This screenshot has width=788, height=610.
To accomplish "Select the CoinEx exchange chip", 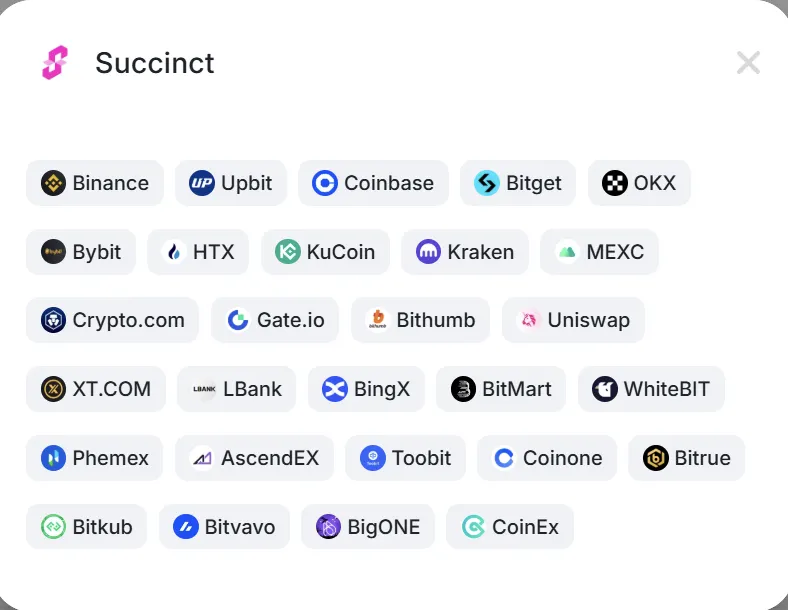I will (510, 527).
